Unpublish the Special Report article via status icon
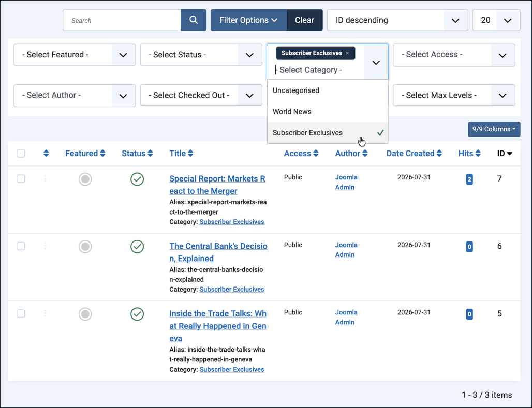This screenshot has height=408, width=532. 137,179
